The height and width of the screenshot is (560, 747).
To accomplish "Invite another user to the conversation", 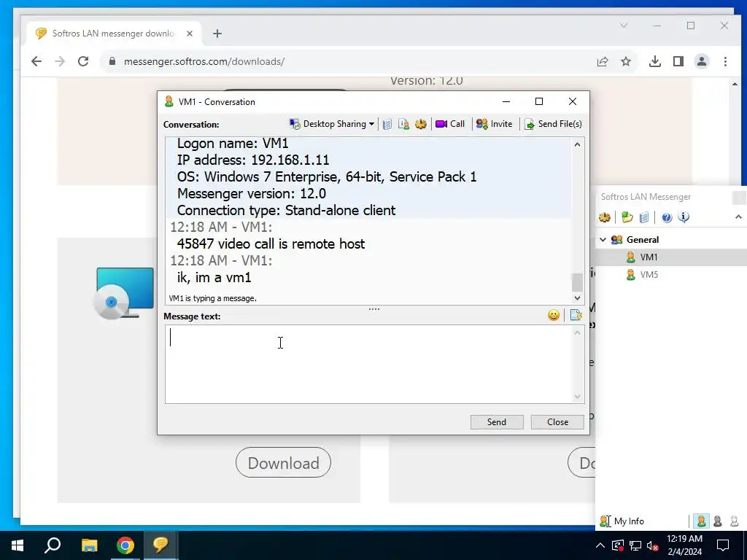I will click(x=495, y=124).
